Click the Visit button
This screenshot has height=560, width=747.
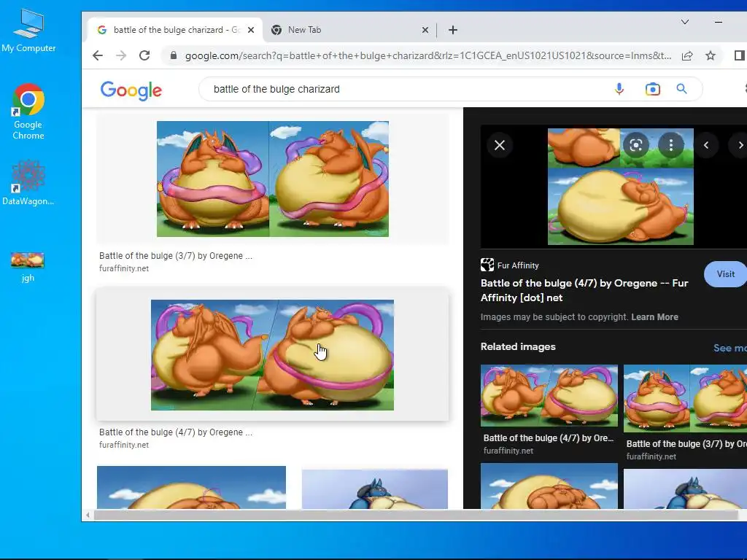pos(725,274)
